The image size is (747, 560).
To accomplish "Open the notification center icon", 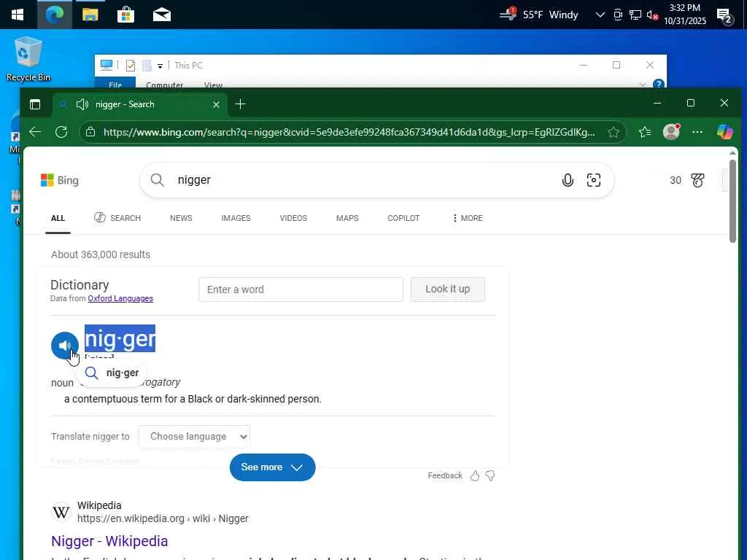I will click(724, 16).
